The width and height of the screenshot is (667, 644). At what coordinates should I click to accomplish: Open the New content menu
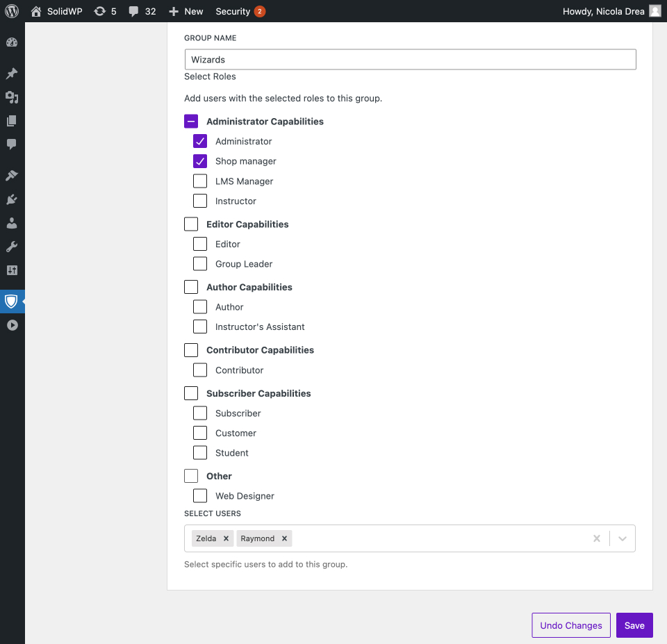[x=186, y=11]
